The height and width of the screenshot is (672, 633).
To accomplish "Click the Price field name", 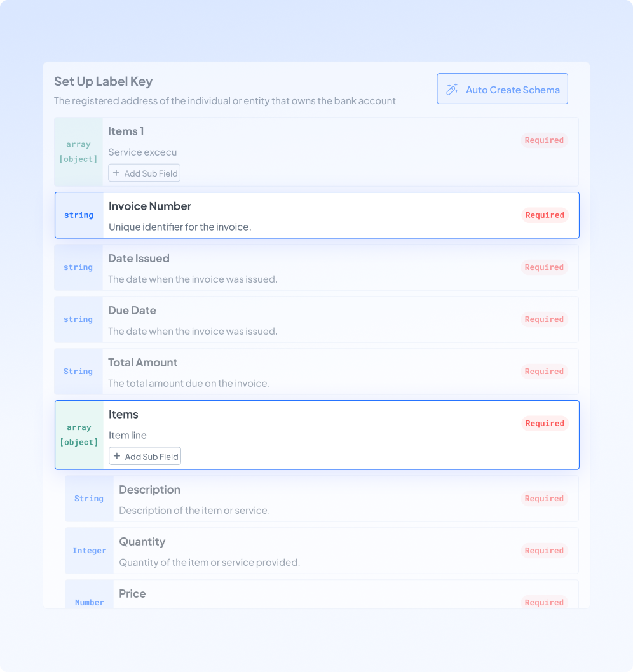I will [x=132, y=594].
